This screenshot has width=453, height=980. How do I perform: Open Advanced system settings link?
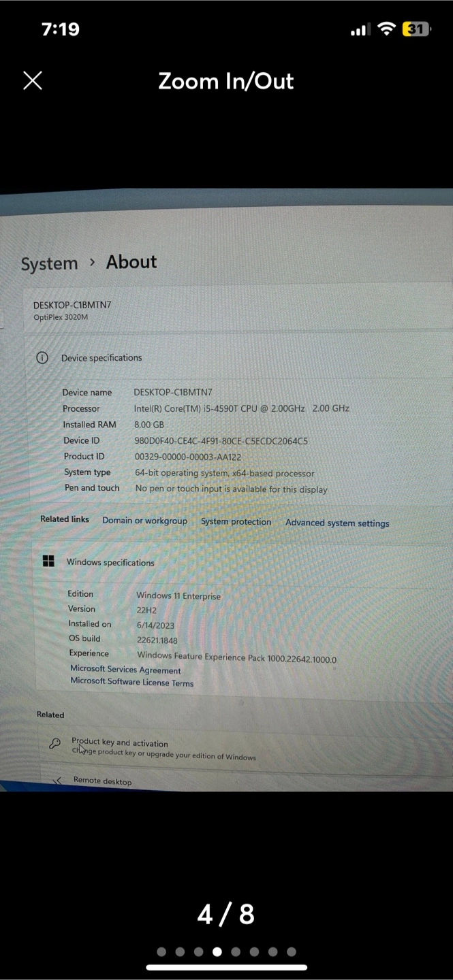click(337, 523)
